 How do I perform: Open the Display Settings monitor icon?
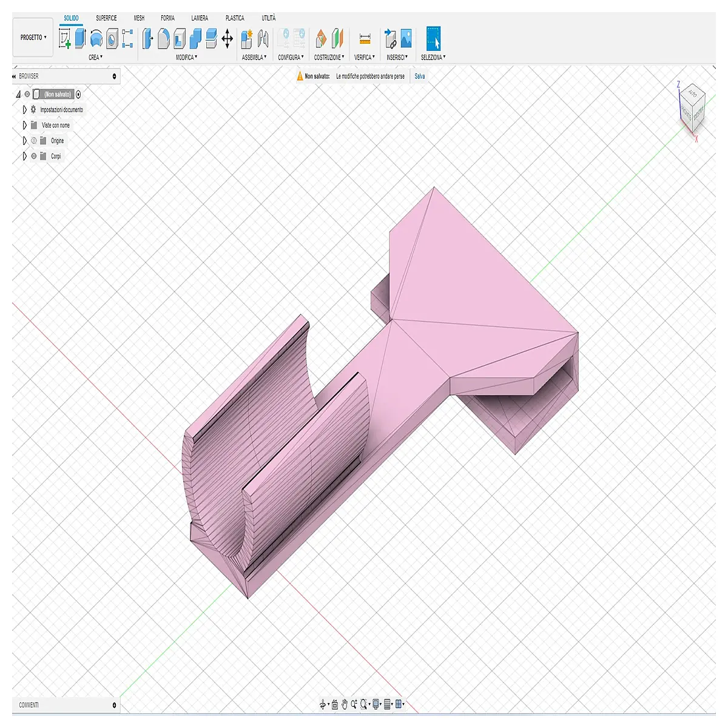pyautogui.click(x=376, y=704)
